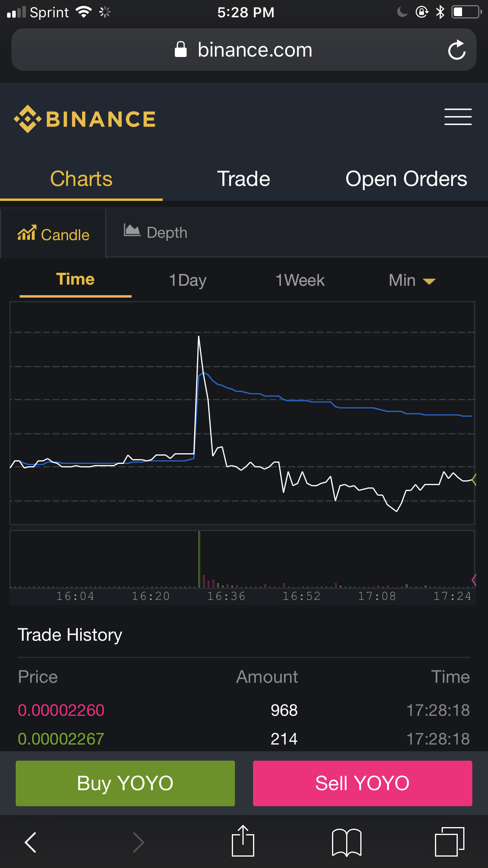This screenshot has height=868, width=488.
Task: Tap the 17:28:18 time in the 968 row
Action: point(438,710)
